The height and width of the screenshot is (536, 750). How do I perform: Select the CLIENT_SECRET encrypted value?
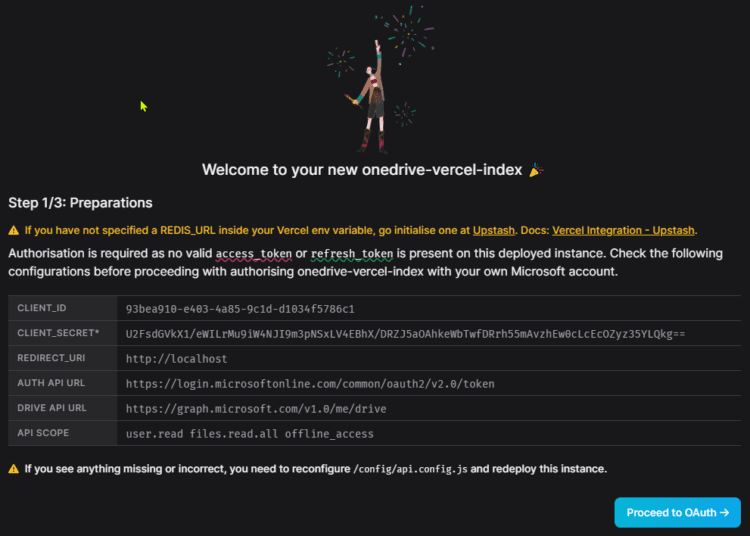pos(405,334)
